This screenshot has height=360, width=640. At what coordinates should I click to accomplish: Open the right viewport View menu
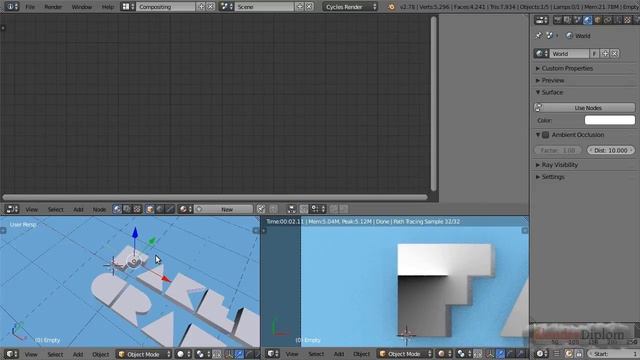pyautogui.click(x=291, y=354)
